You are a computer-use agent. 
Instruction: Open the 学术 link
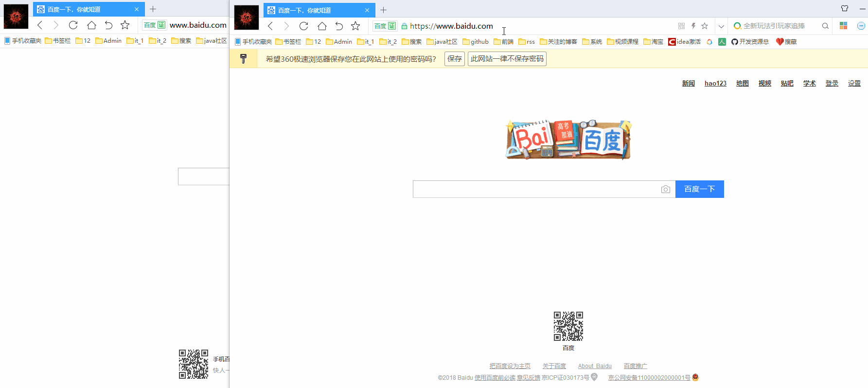pyautogui.click(x=810, y=84)
